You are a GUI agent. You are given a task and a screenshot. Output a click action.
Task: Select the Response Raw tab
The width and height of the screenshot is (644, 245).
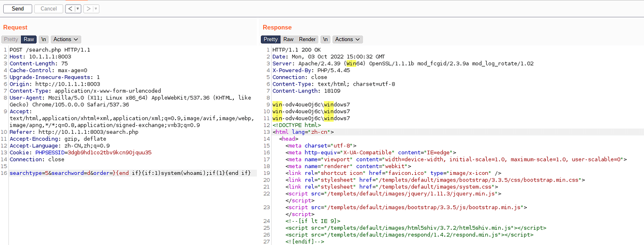[x=288, y=39]
